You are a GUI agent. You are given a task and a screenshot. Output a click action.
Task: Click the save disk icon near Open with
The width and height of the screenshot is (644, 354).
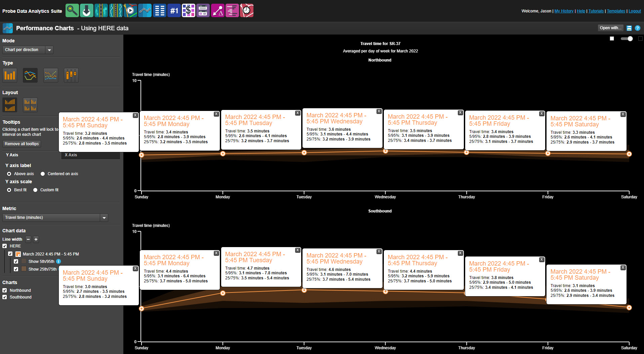(x=629, y=28)
